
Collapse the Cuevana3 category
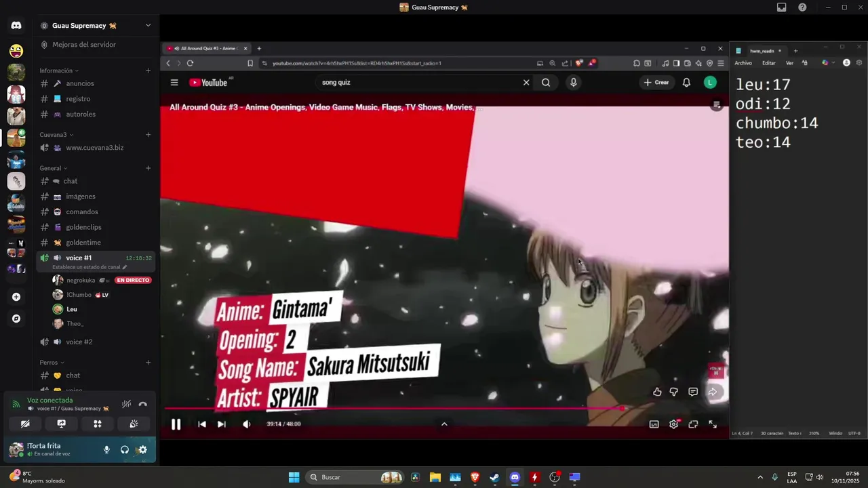point(56,134)
